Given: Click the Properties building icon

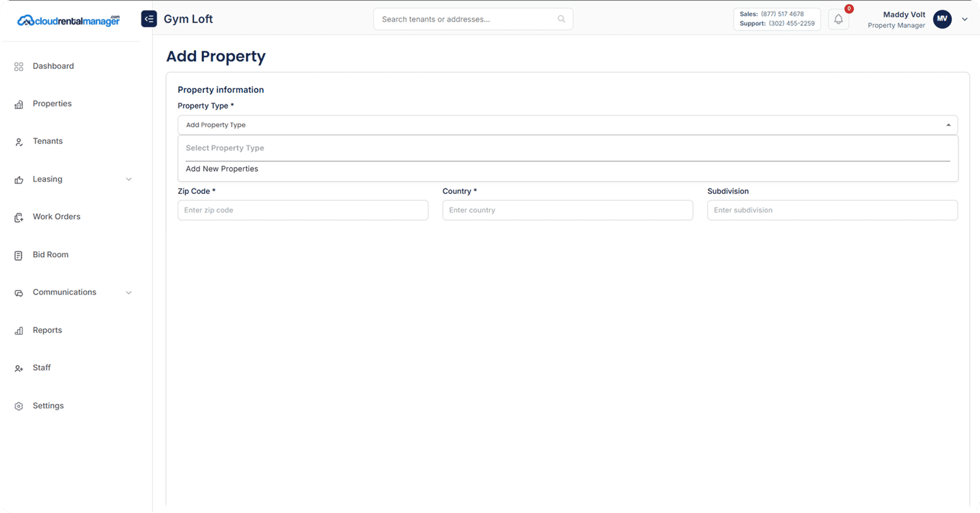Looking at the screenshot, I should pyautogui.click(x=19, y=104).
